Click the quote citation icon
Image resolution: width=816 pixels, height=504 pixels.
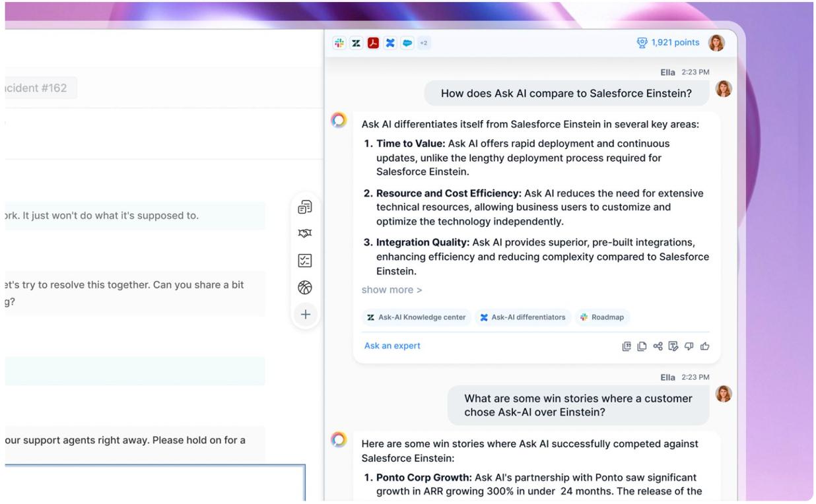point(627,346)
